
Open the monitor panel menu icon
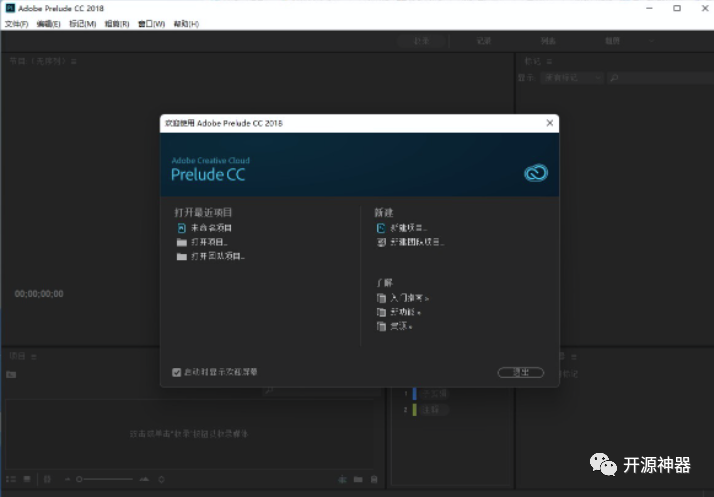(73, 61)
